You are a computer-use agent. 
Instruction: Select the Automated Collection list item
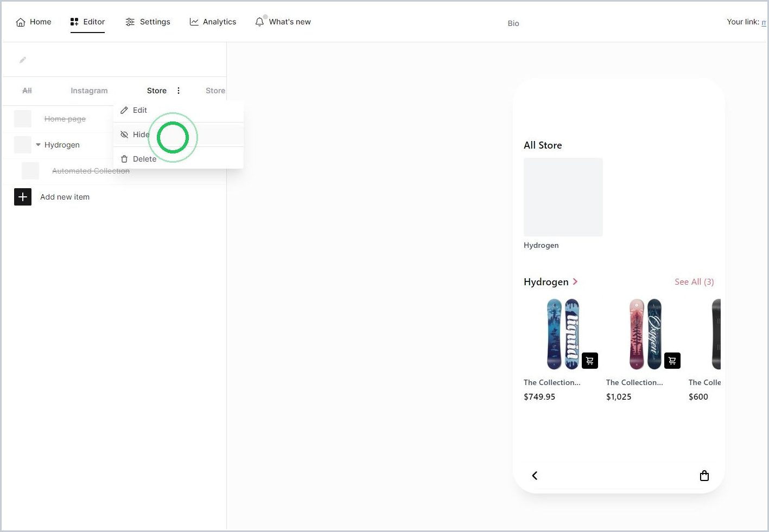(x=91, y=171)
